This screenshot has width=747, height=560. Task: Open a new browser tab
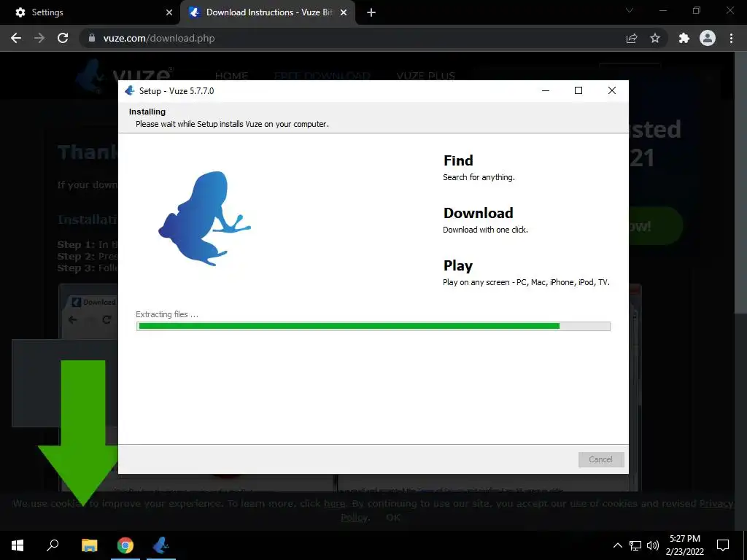pyautogui.click(x=371, y=12)
